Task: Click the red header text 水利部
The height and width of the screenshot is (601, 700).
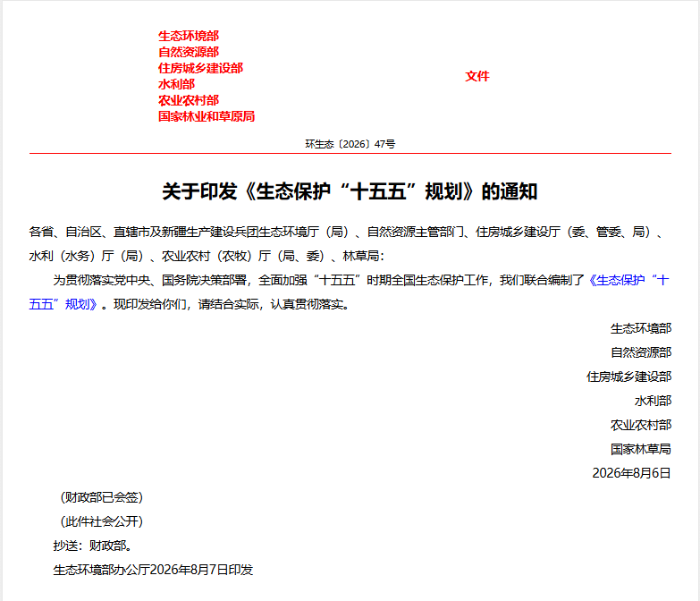Action: tap(176, 84)
